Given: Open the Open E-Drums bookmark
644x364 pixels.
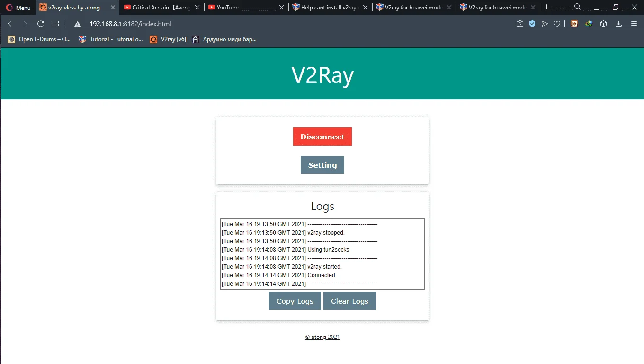Looking at the screenshot, I should [39, 39].
